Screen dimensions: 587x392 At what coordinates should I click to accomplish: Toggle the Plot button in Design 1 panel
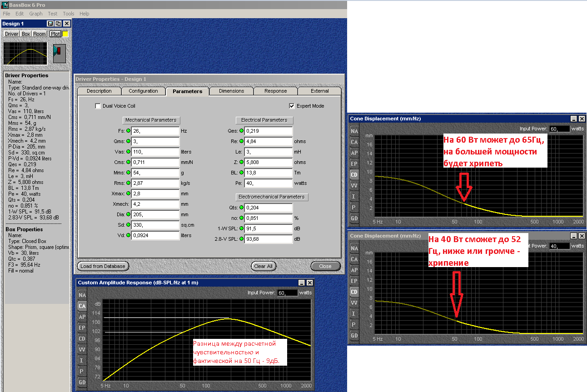point(55,34)
